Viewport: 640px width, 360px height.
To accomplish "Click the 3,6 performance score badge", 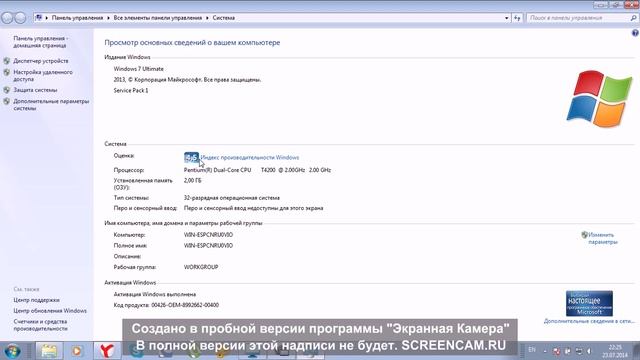I will [x=191, y=157].
